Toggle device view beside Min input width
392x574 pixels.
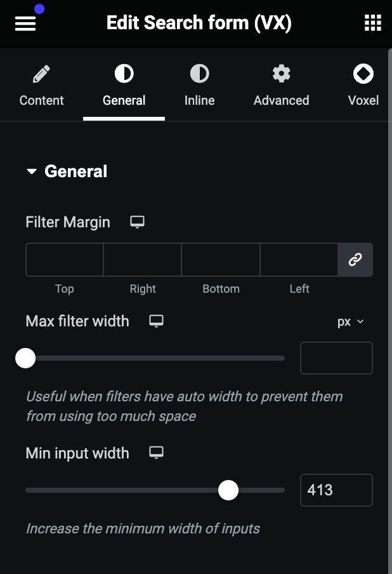tap(156, 453)
